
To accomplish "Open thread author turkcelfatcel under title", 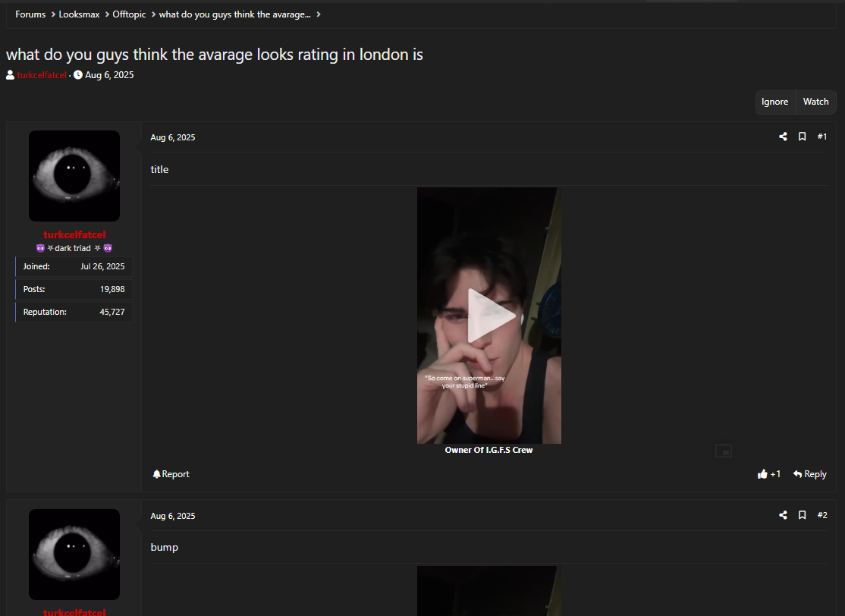I will (42, 75).
